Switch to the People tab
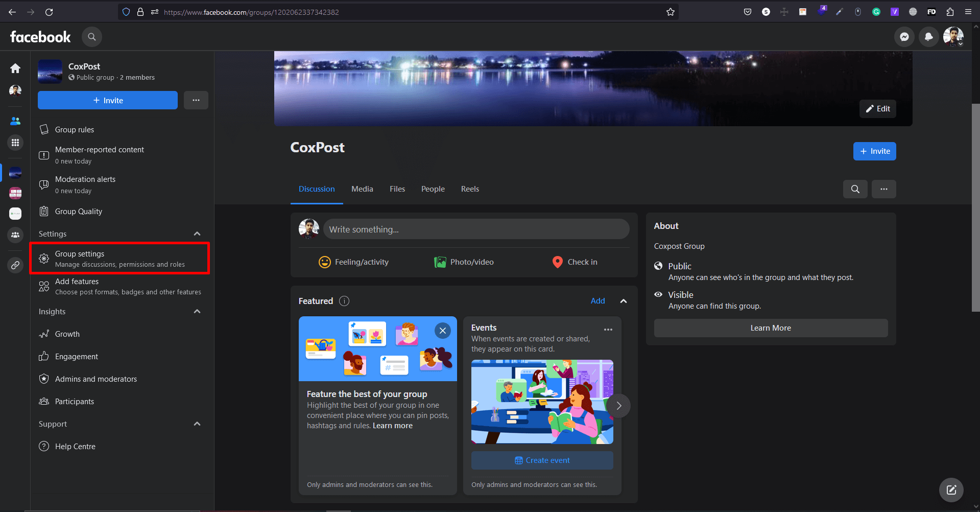The height and width of the screenshot is (512, 980). tap(433, 189)
